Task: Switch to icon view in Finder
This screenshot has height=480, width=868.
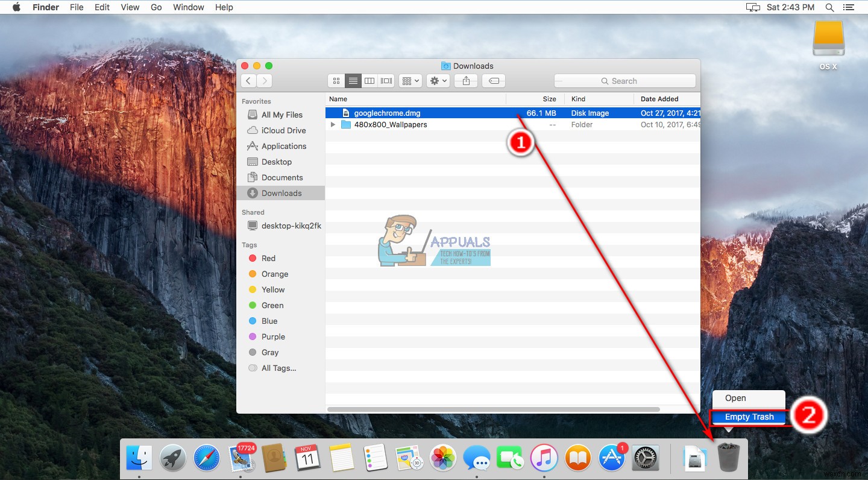Action: [x=336, y=81]
